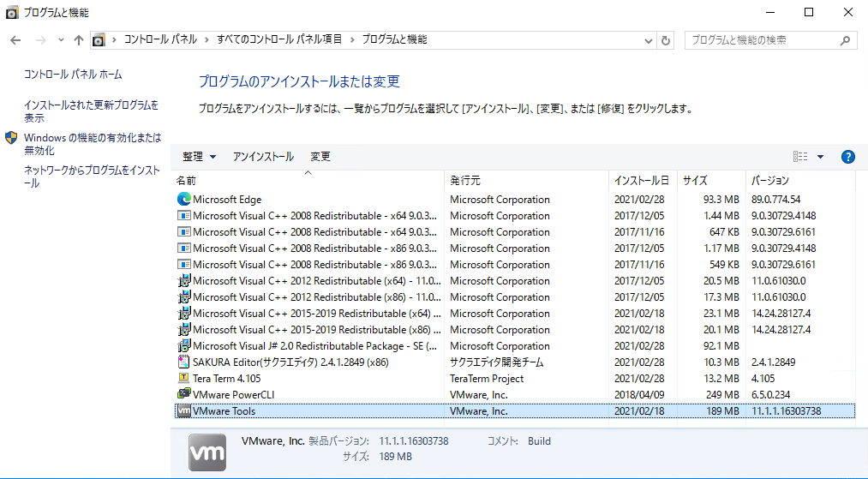Click the Visual C++ 2015-2019 (x86) installer icon
Screen dimensions: 868x479
tap(183, 330)
